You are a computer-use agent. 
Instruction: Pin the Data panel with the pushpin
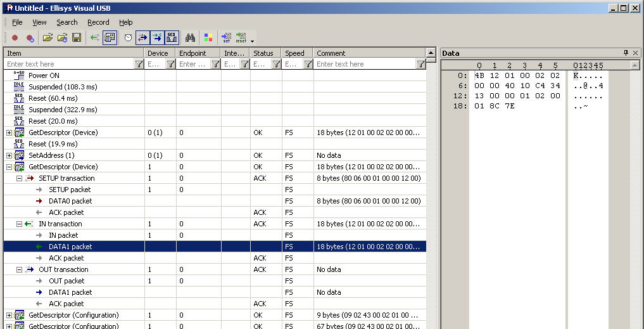click(x=626, y=53)
